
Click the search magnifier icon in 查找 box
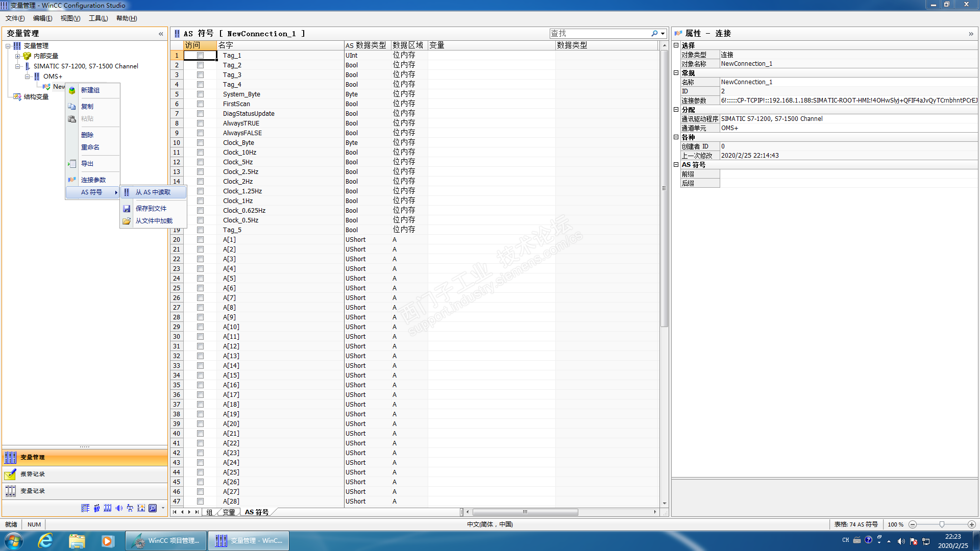tap(654, 34)
